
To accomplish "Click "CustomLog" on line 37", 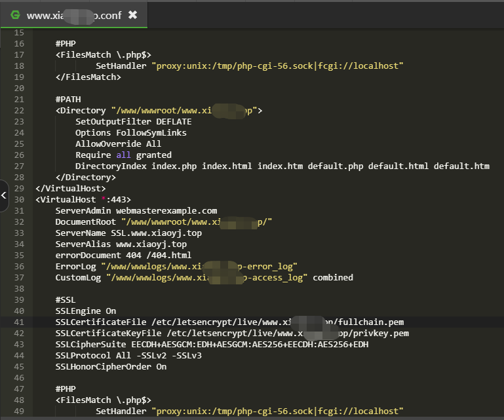I will click(78, 278).
